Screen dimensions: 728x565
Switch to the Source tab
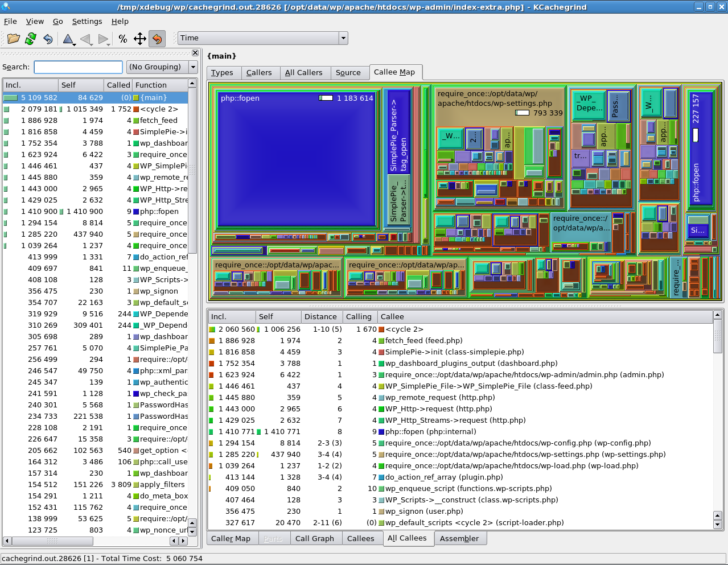point(348,72)
